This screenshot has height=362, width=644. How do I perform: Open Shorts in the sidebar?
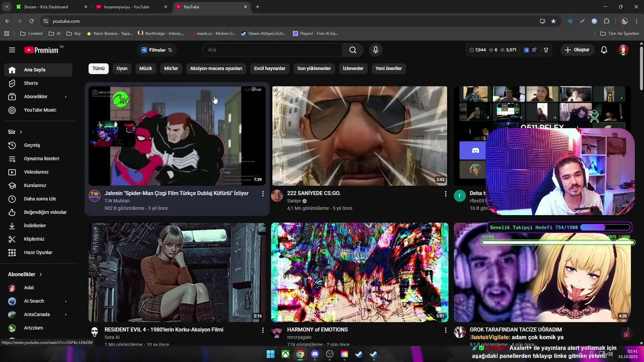point(38,83)
